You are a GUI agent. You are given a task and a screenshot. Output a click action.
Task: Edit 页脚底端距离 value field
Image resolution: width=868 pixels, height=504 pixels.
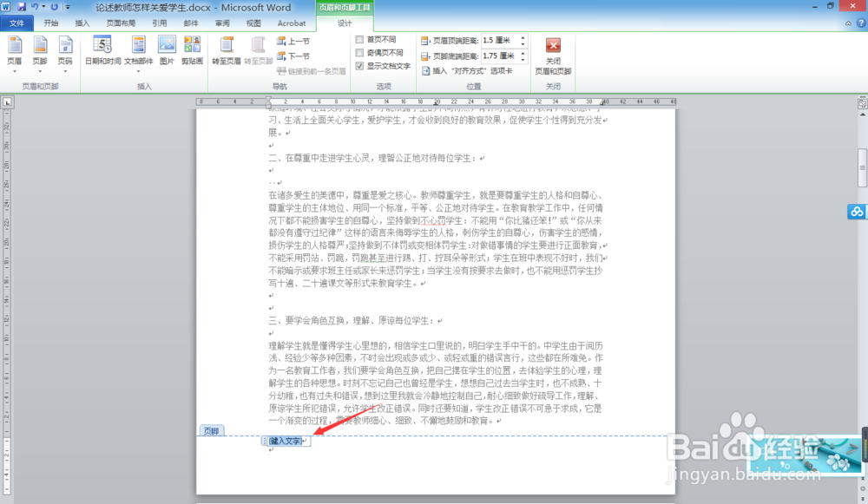[500, 56]
